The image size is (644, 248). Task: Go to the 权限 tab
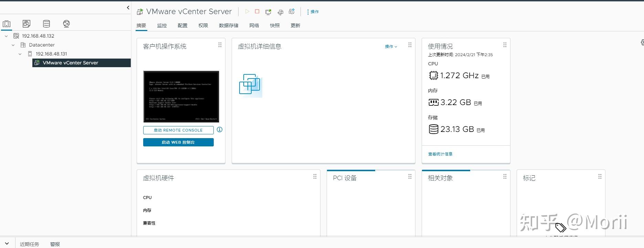click(203, 25)
